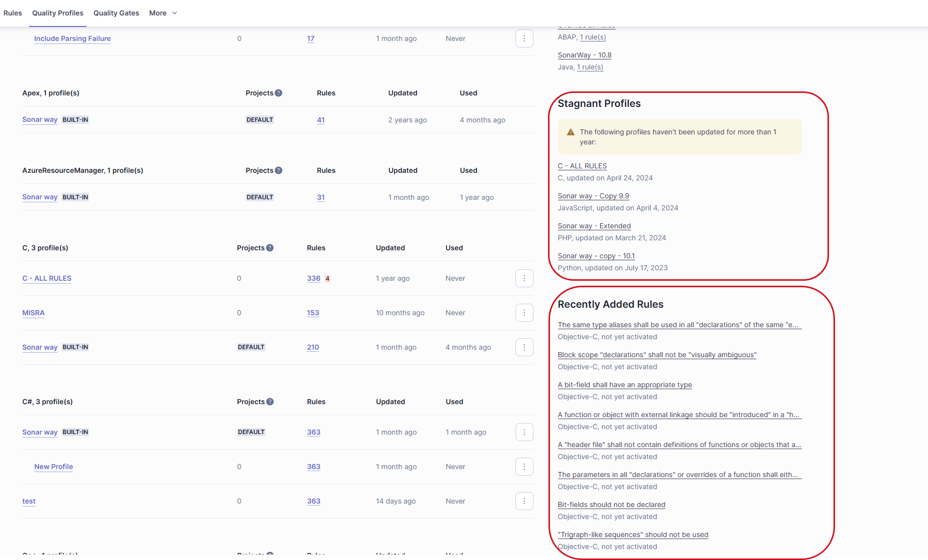Open the MISRA profile link
This screenshot has width=928, height=560.
point(33,313)
